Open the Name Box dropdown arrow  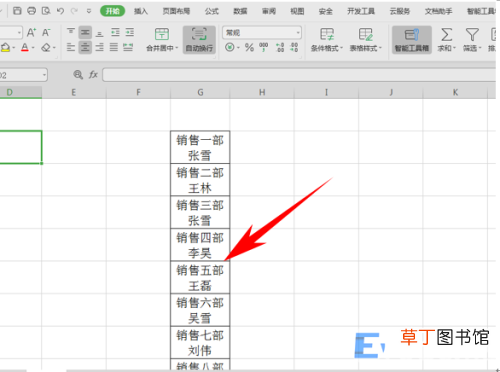coord(44,75)
